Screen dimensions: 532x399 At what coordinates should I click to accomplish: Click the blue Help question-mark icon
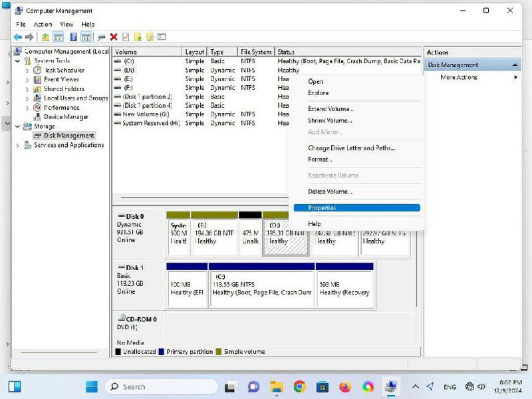coord(73,37)
